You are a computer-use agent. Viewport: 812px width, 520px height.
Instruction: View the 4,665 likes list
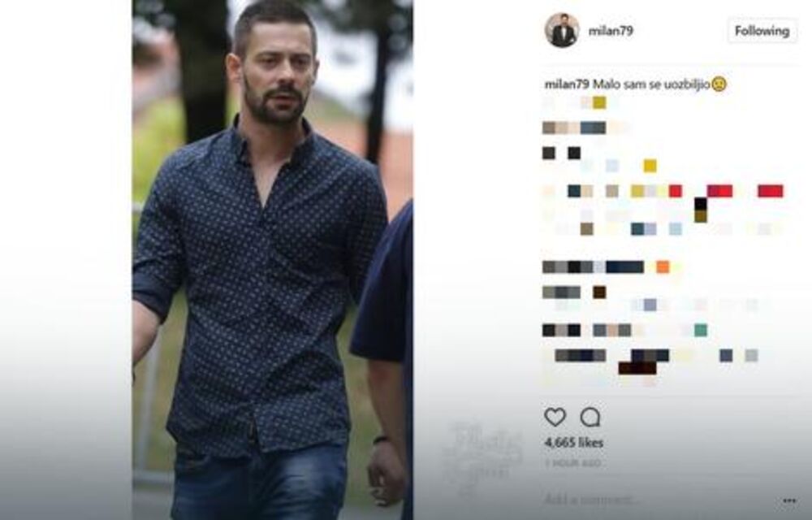(x=574, y=443)
